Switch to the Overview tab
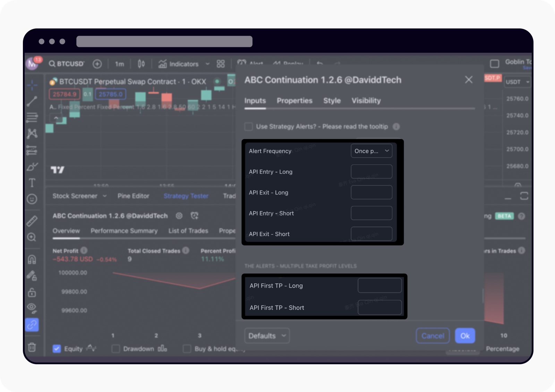 click(66, 231)
